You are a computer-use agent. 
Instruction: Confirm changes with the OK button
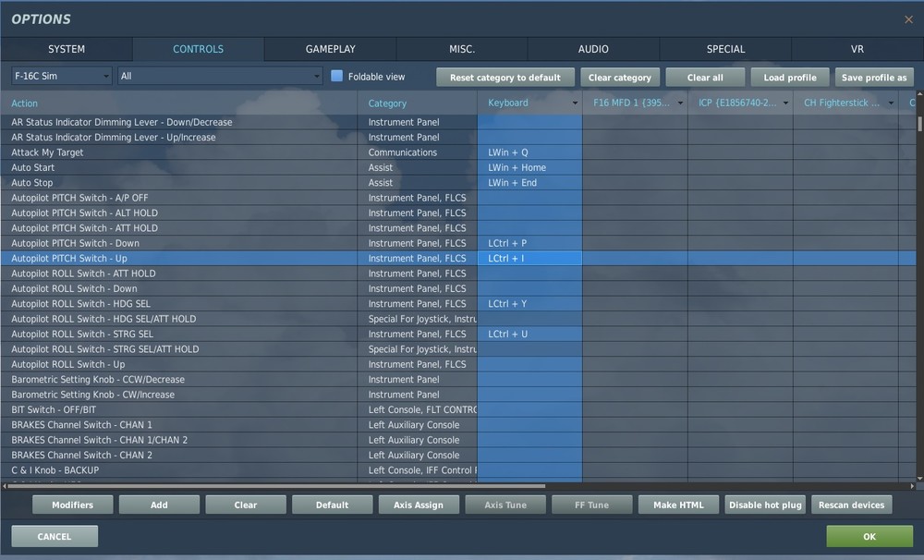868,536
